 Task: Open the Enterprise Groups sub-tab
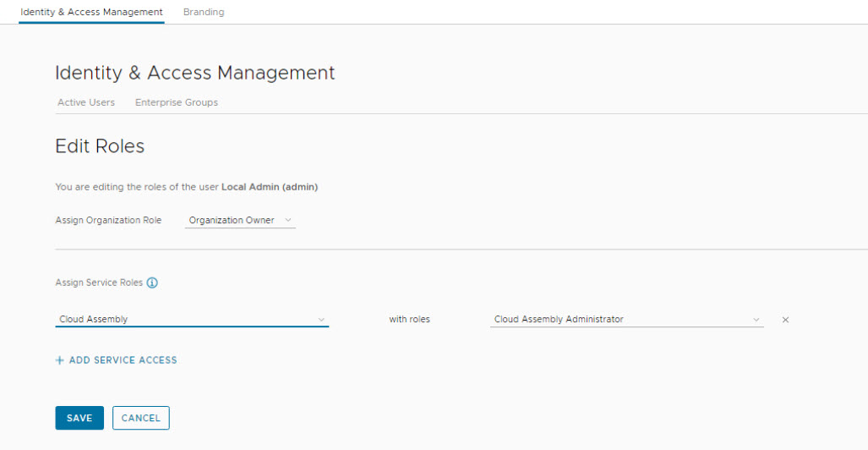[177, 102]
